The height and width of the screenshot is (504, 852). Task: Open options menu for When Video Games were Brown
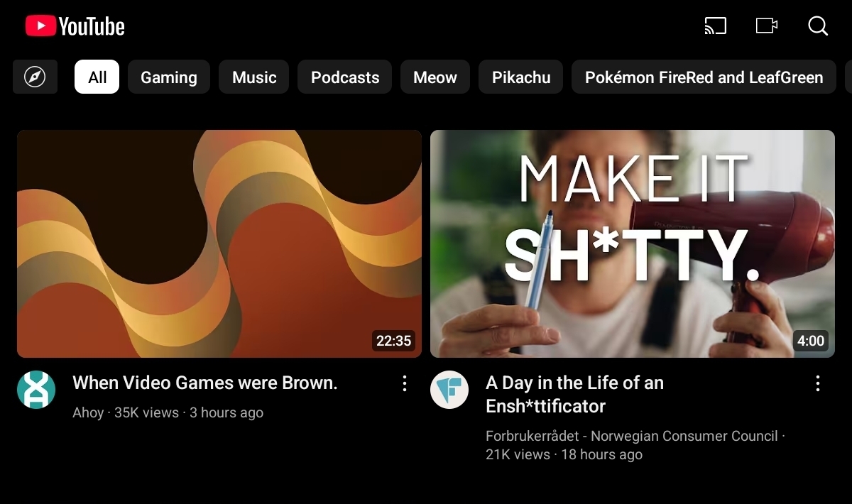(x=404, y=384)
